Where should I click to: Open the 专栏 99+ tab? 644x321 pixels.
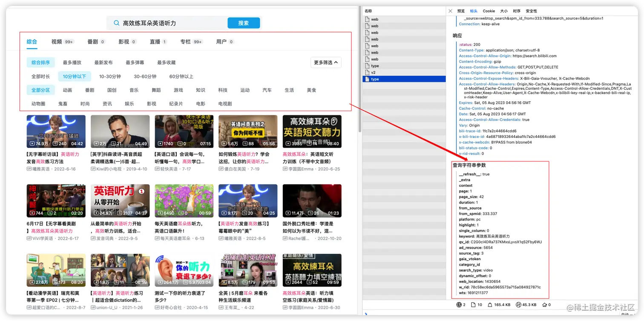click(192, 42)
